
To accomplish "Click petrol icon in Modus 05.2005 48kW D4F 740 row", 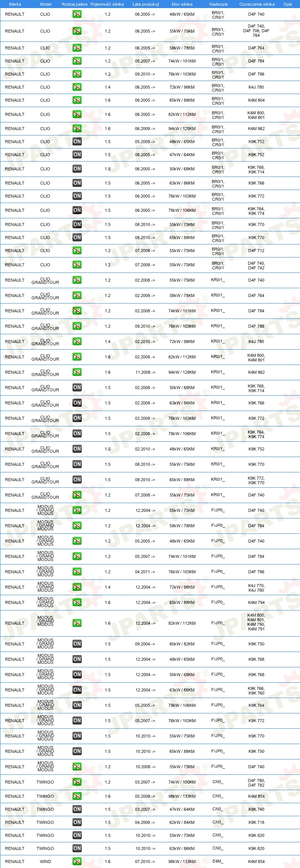I will pos(77,541).
